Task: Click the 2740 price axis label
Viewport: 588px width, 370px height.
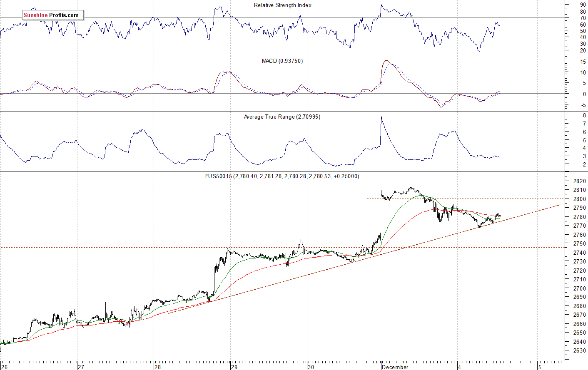Action: [x=580, y=253]
